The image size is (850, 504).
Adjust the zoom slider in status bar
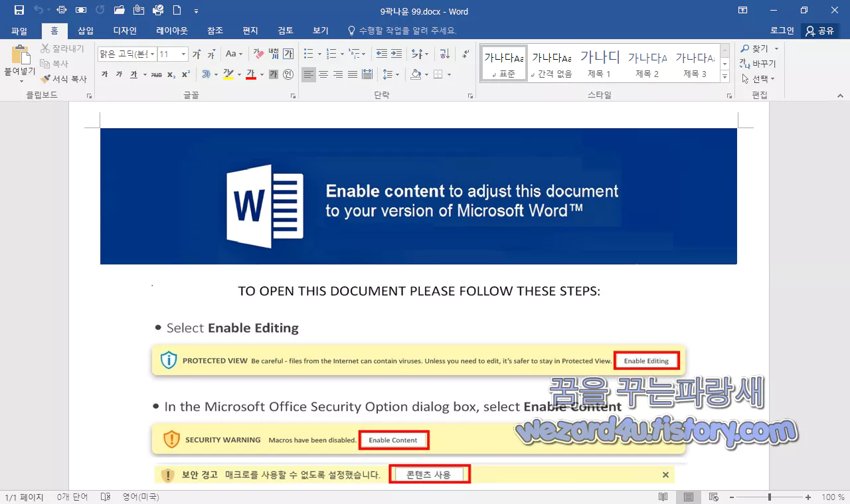point(770,497)
